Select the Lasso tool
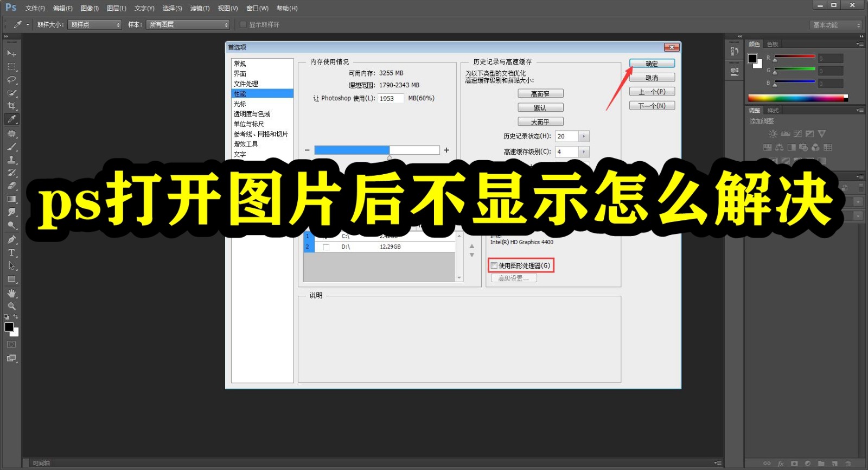Image resolution: width=868 pixels, height=470 pixels. pyautogui.click(x=11, y=80)
